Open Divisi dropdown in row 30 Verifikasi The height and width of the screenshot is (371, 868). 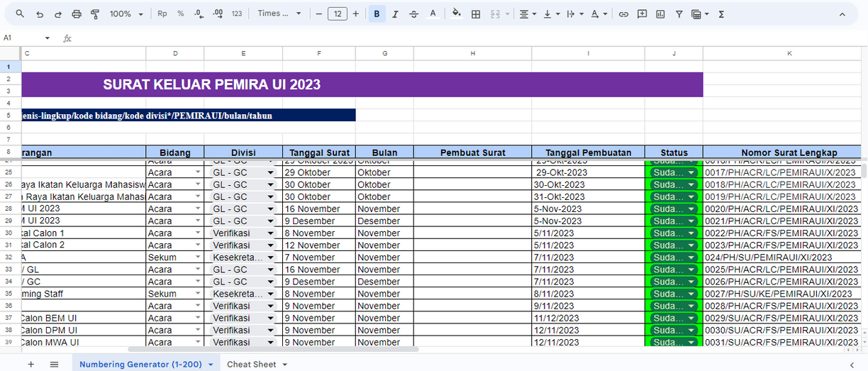pos(270,233)
